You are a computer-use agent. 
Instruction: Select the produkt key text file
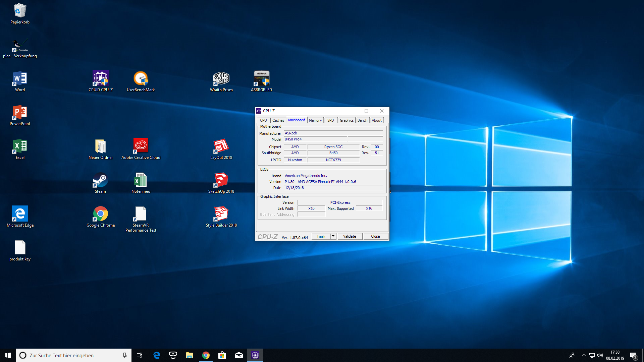tap(20, 251)
